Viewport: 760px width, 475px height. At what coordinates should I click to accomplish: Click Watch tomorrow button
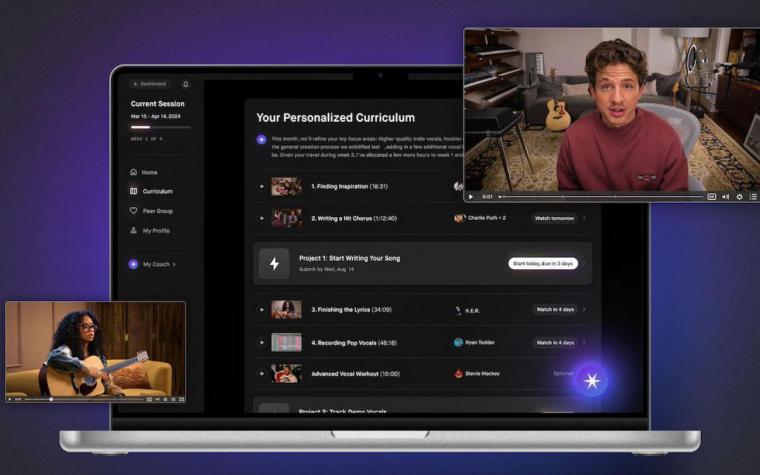[554, 218]
